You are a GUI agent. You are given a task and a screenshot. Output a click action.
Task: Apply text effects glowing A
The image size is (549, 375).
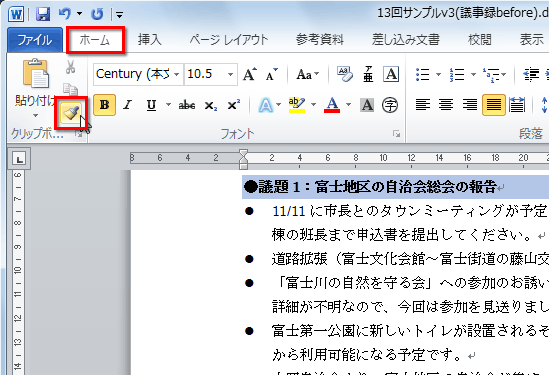pyautogui.click(x=266, y=105)
